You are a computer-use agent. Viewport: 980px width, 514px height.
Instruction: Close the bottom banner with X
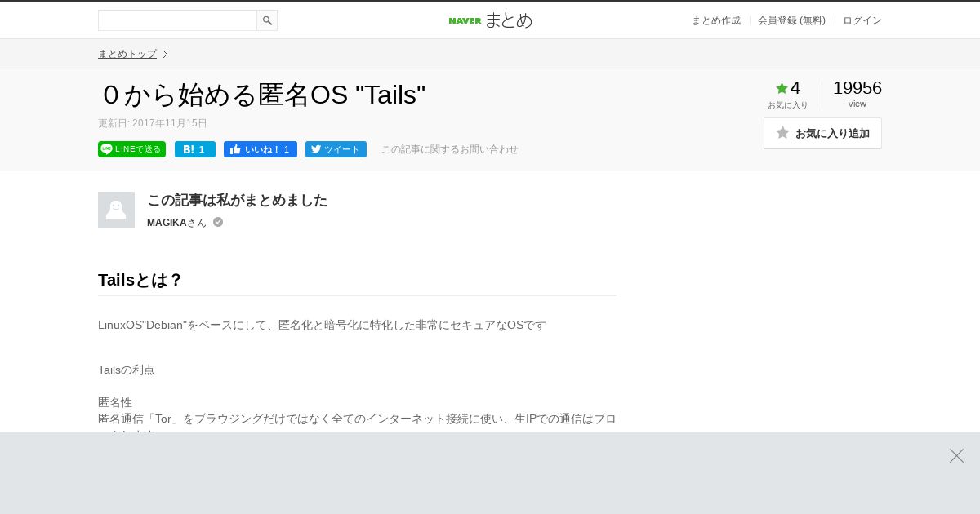[x=956, y=455]
